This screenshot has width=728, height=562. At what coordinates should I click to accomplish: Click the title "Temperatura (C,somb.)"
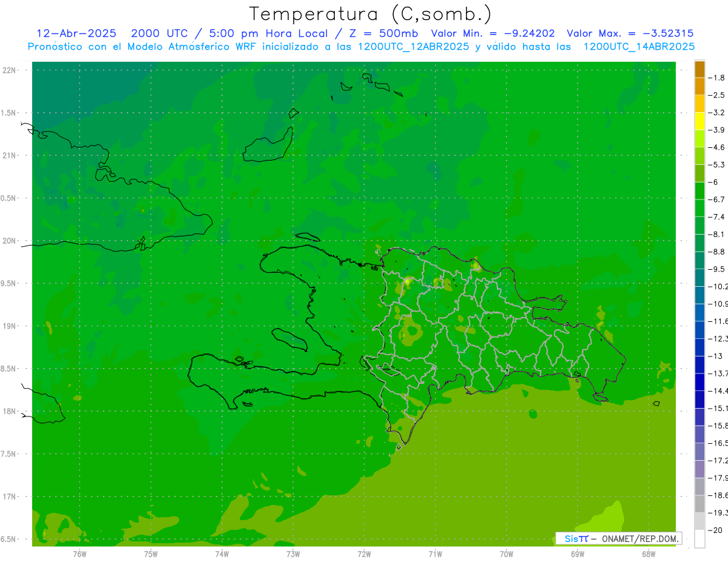(371, 13)
